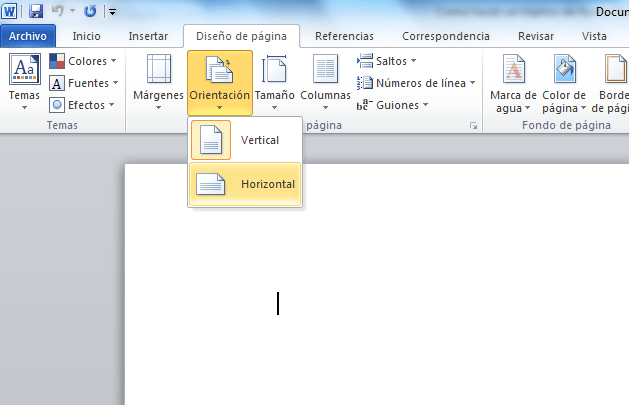Image resolution: width=629 pixels, height=405 pixels.
Task: Save document with the floppy disk icon
Action: (x=36, y=11)
